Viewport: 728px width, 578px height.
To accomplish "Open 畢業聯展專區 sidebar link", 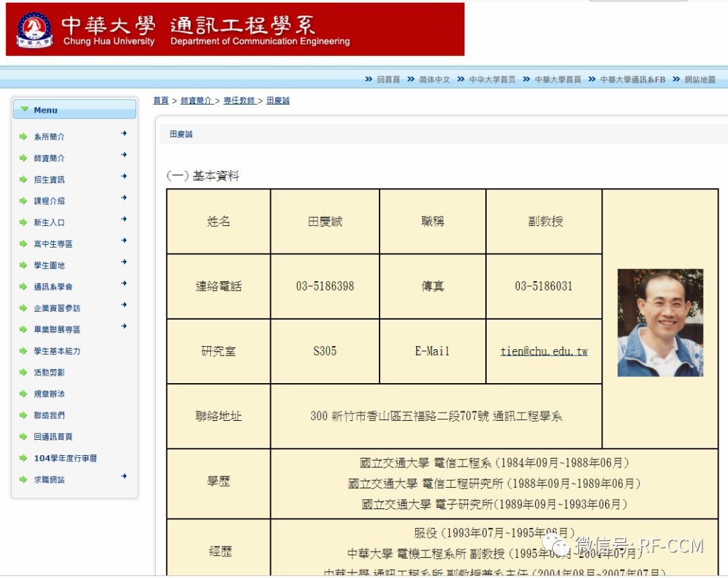I will click(57, 329).
